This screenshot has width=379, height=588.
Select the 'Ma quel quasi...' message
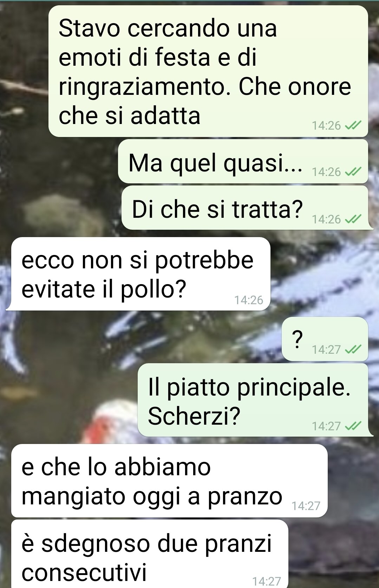243,162
